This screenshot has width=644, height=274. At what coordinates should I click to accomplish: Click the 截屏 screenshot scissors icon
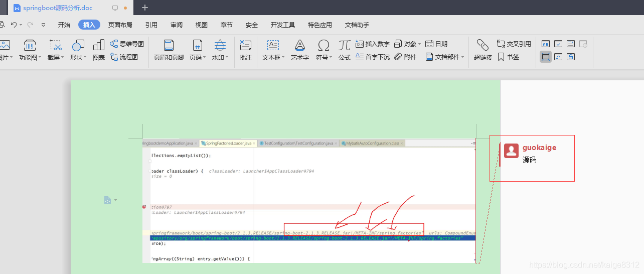[x=56, y=45]
